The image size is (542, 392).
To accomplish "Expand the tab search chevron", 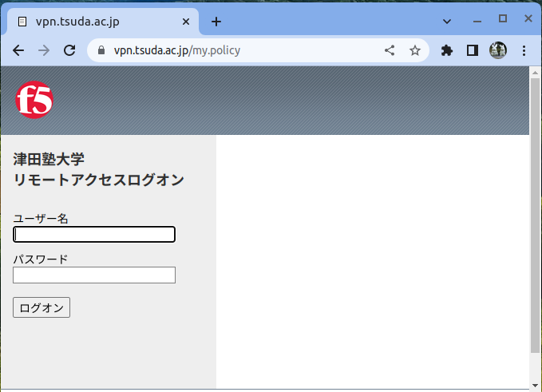I will [x=447, y=21].
